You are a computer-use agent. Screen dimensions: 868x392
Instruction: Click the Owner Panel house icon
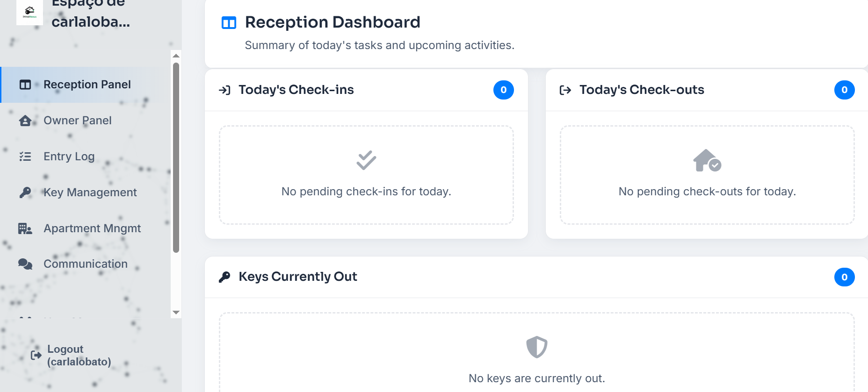click(x=25, y=121)
